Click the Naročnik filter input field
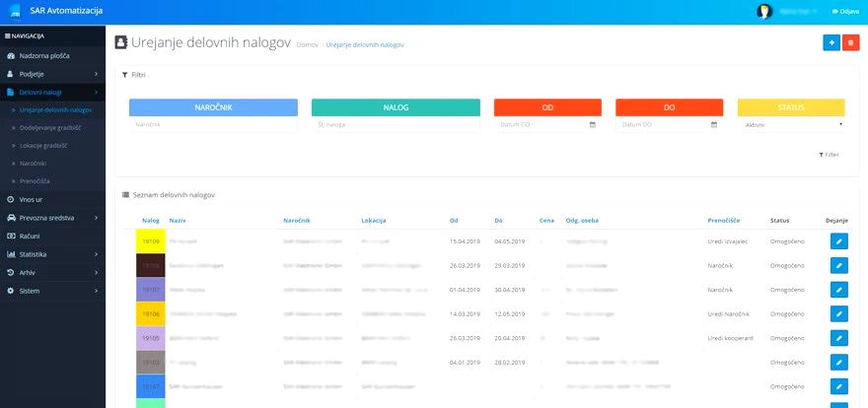Image resolution: width=868 pixels, height=408 pixels. point(213,125)
